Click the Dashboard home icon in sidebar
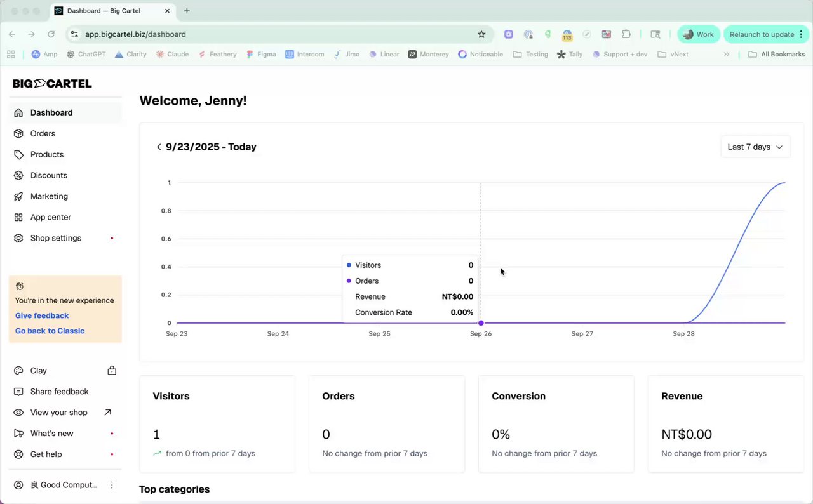This screenshot has width=813, height=504. [18, 113]
